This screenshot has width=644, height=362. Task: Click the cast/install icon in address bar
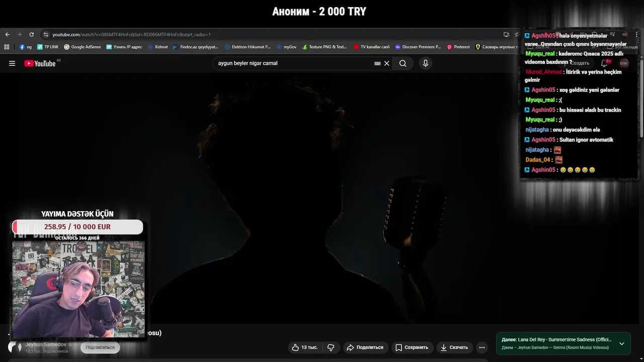point(506,35)
